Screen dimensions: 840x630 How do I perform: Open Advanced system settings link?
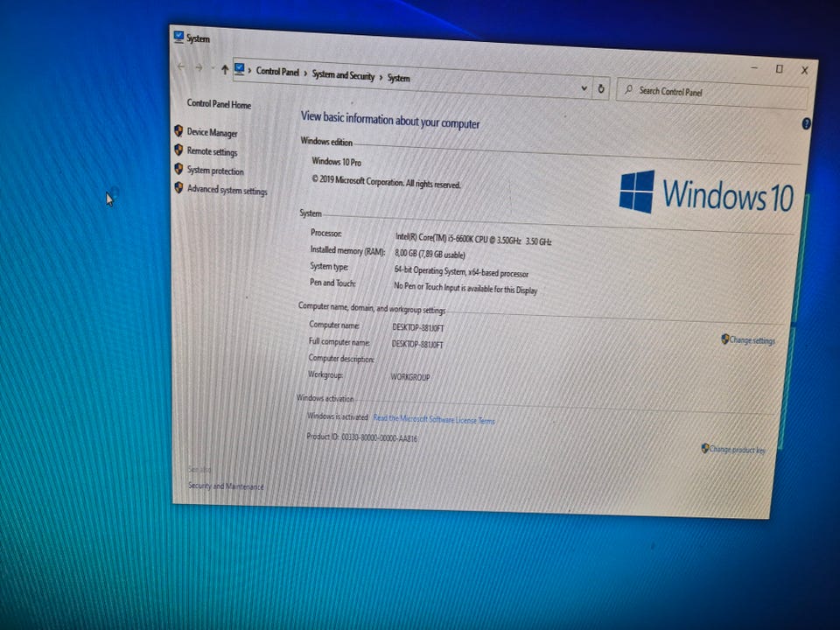click(x=227, y=190)
